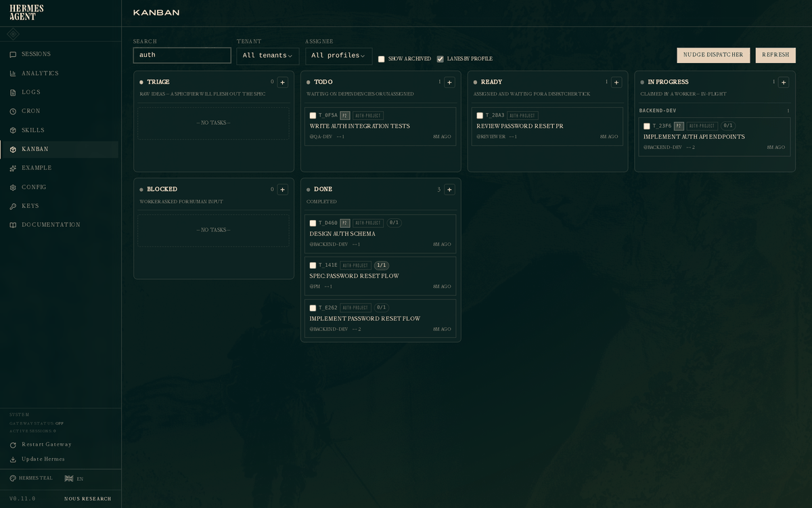Viewport: 812px width, 508px height.
Task: Select checkbox on task T_28A3
Action: coord(480,116)
